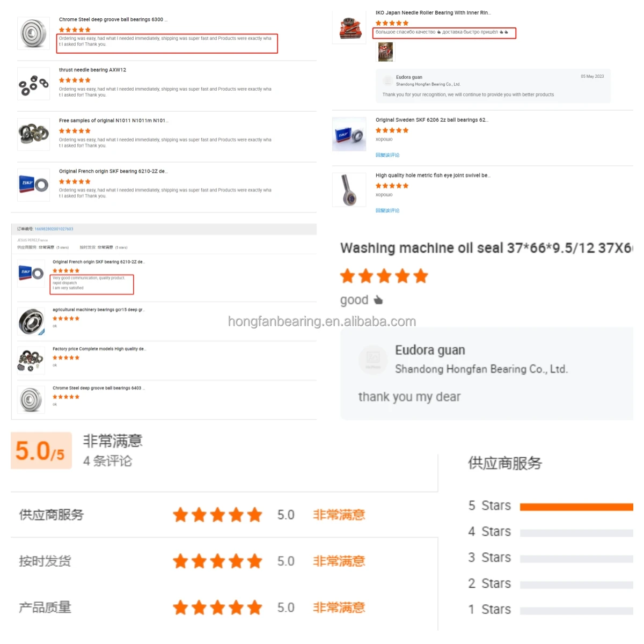Open the Chrome Steel 6300 bearing thumbnail
Image resolution: width=644 pixels, height=644 pixels.
(33, 33)
